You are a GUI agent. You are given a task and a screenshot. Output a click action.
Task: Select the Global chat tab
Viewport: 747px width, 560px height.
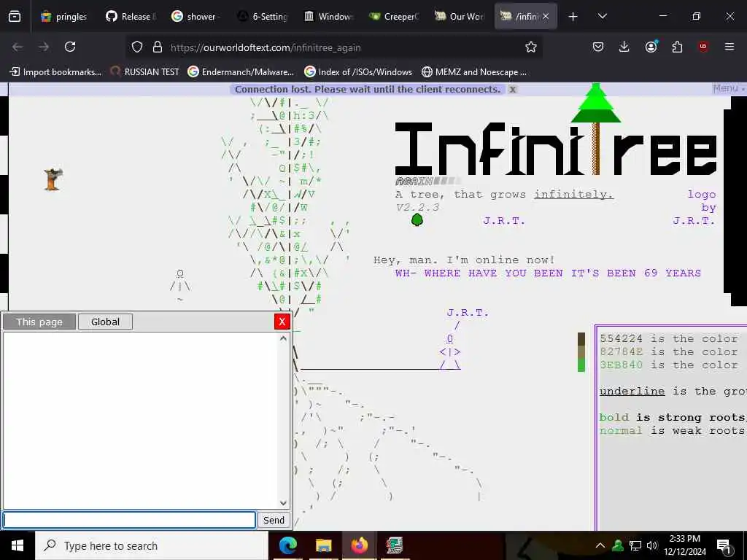105,322
